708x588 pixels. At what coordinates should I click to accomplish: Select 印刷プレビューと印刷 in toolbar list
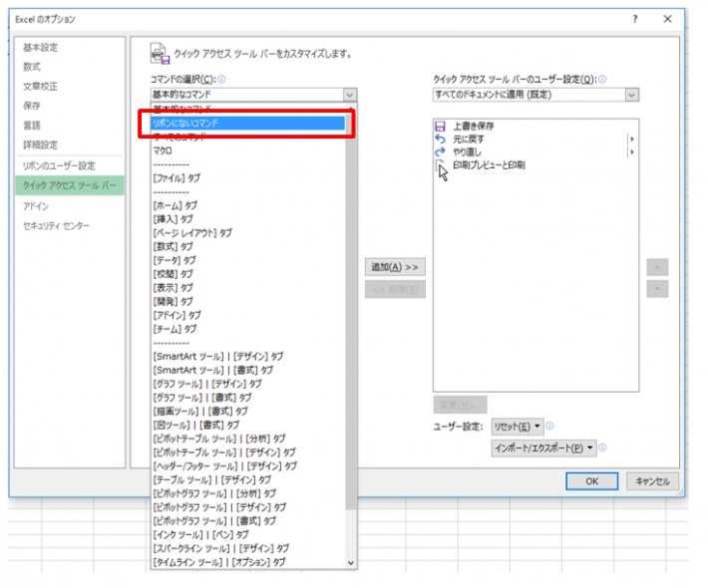coord(489,165)
